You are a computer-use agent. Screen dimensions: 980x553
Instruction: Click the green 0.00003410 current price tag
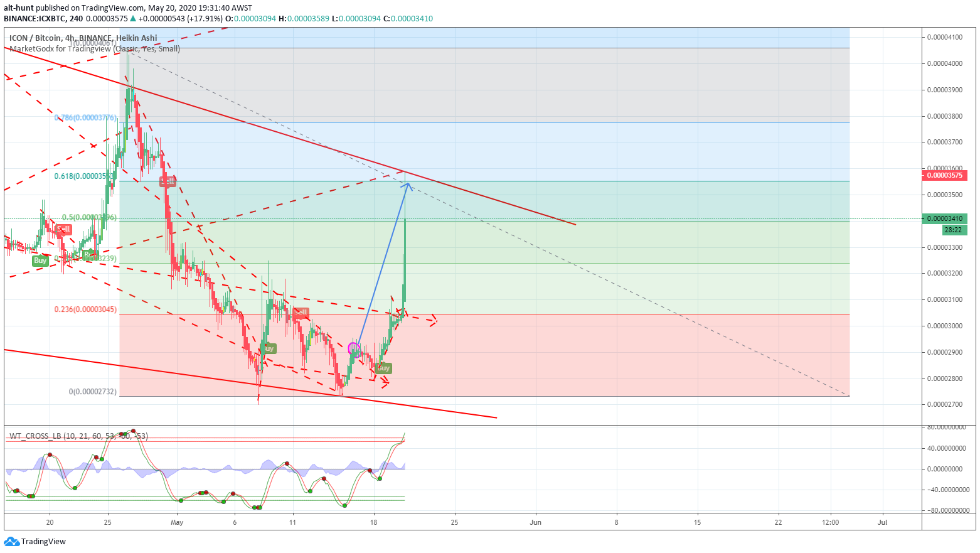pos(945,218)
